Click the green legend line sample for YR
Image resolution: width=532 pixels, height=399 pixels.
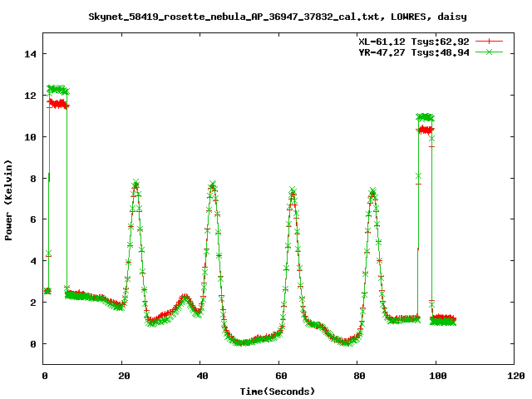489,52
